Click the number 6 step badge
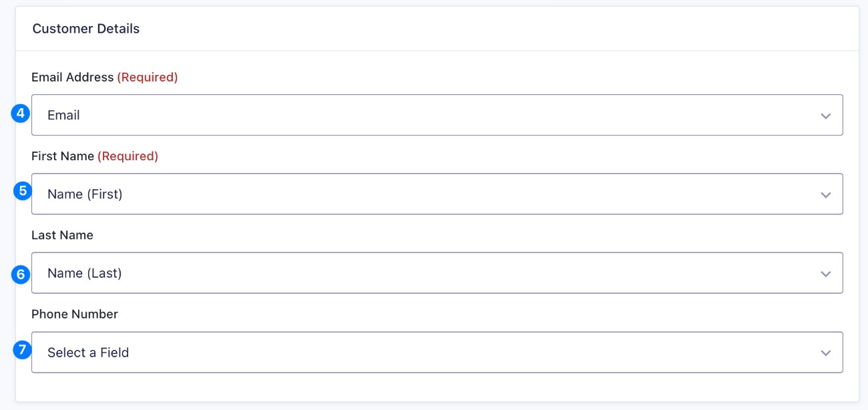The image size is (868, 410). click(21, 274)
